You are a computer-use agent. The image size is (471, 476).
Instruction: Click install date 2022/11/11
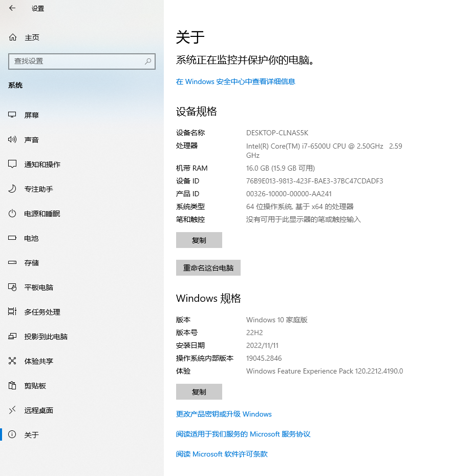262,345
